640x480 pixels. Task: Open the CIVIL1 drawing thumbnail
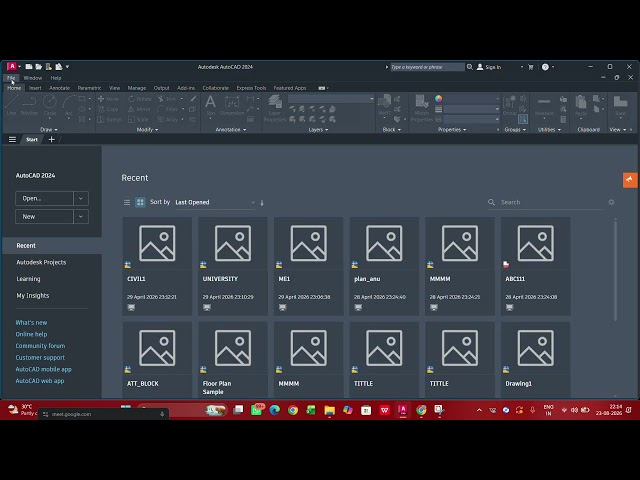pyautogui.click(x=157, y=243)
